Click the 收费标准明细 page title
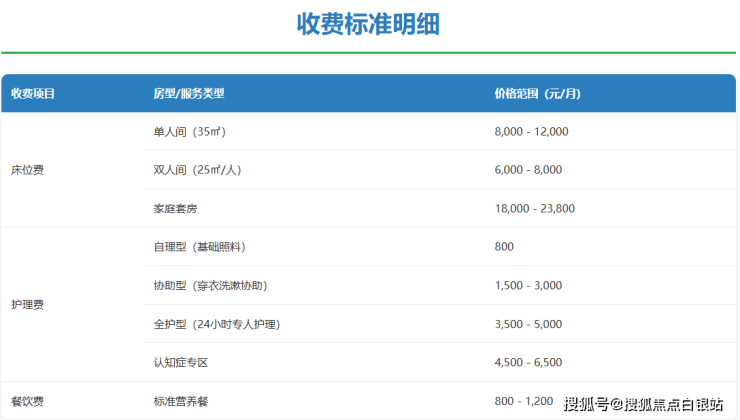740x420 pixels. click(369, 25)
